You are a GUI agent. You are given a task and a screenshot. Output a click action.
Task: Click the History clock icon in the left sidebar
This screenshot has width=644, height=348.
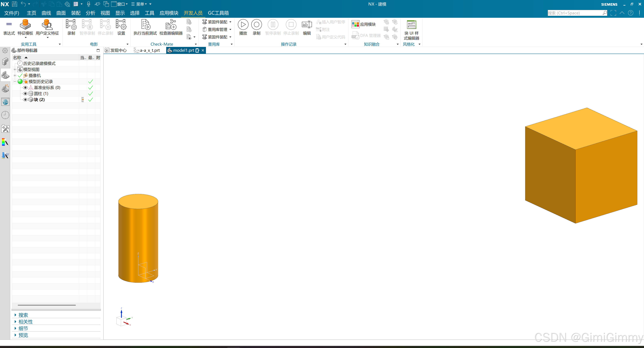point(5,115)
